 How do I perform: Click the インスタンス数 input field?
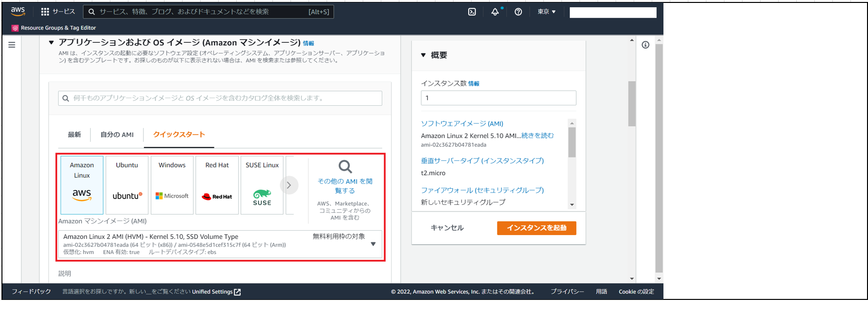[498, 98]
